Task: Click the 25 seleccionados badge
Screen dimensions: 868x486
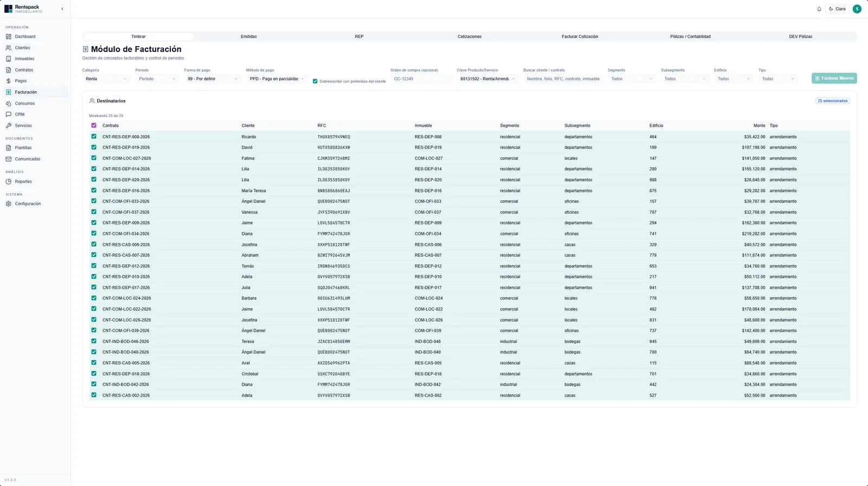Action: [x=833, y=101]
